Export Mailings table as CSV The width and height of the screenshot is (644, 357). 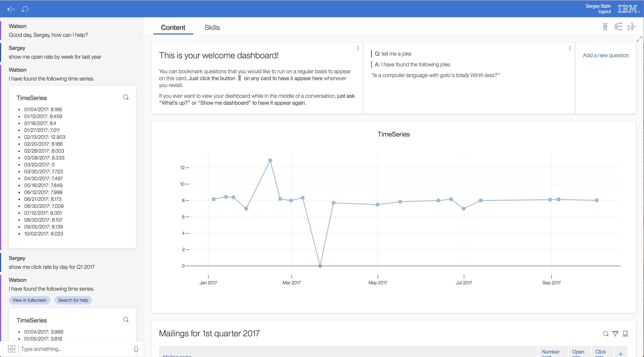pos(625,334)
